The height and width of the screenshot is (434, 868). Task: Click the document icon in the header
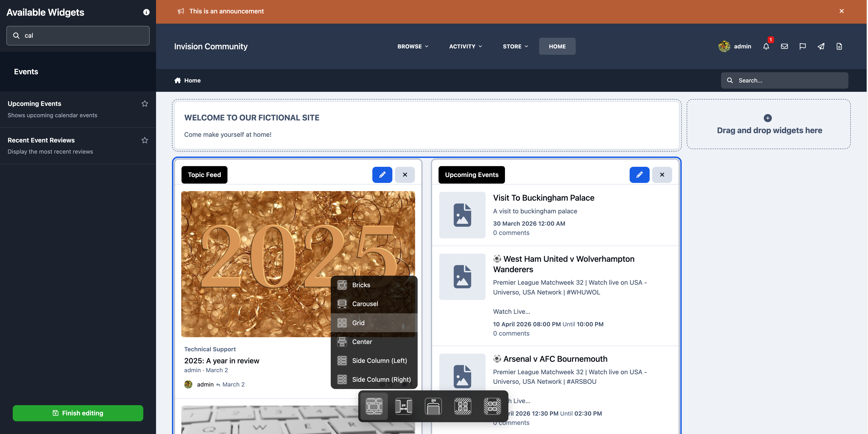coord(839,46)
